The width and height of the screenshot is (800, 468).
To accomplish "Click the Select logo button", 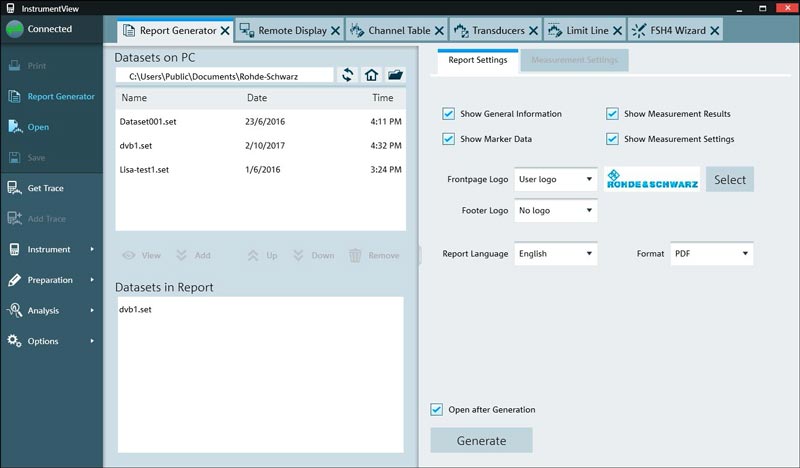I will (730, 180).
